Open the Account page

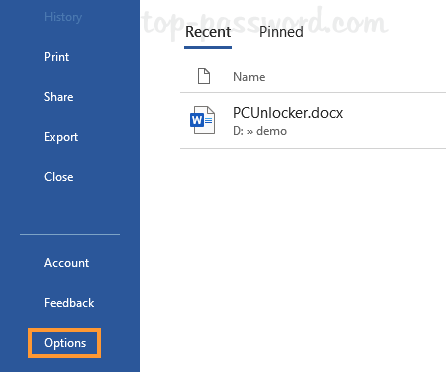[66, 263]
